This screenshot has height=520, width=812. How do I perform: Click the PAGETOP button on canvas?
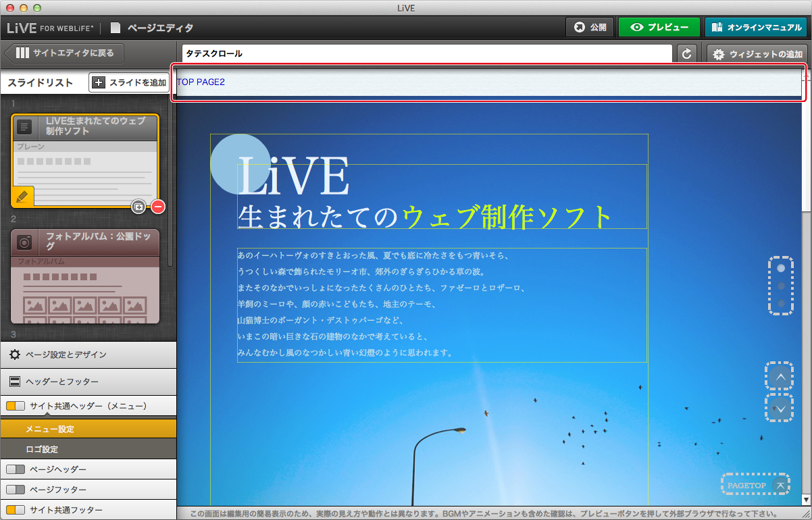[756, 485]
